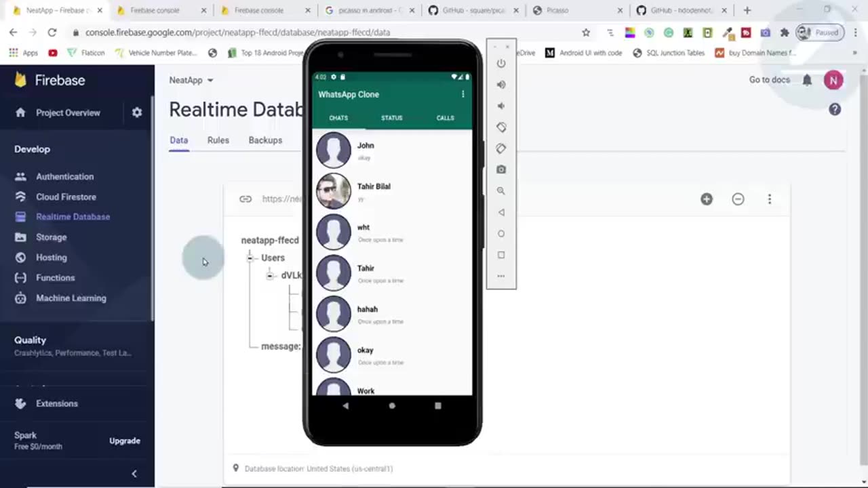This screenshot has width=868, height=488.
Task: Open Extensions in the sidebar
Action: tap(57, 403)
